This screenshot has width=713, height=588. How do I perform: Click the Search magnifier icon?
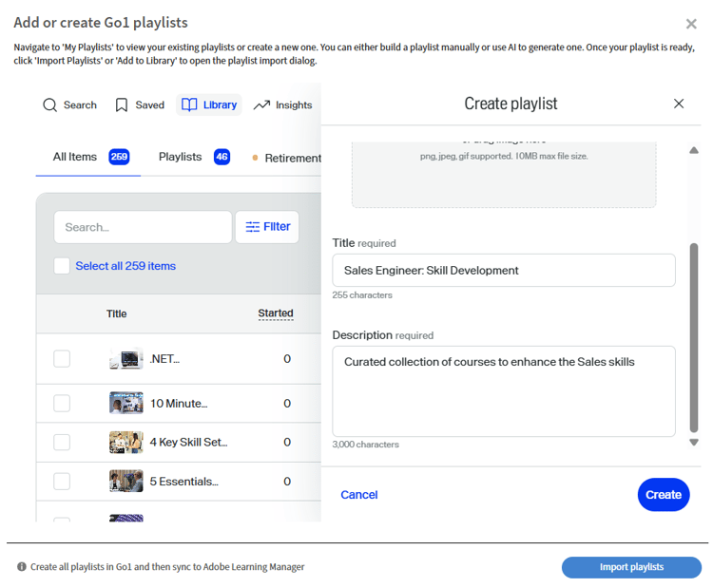click(x=49, y=105)
